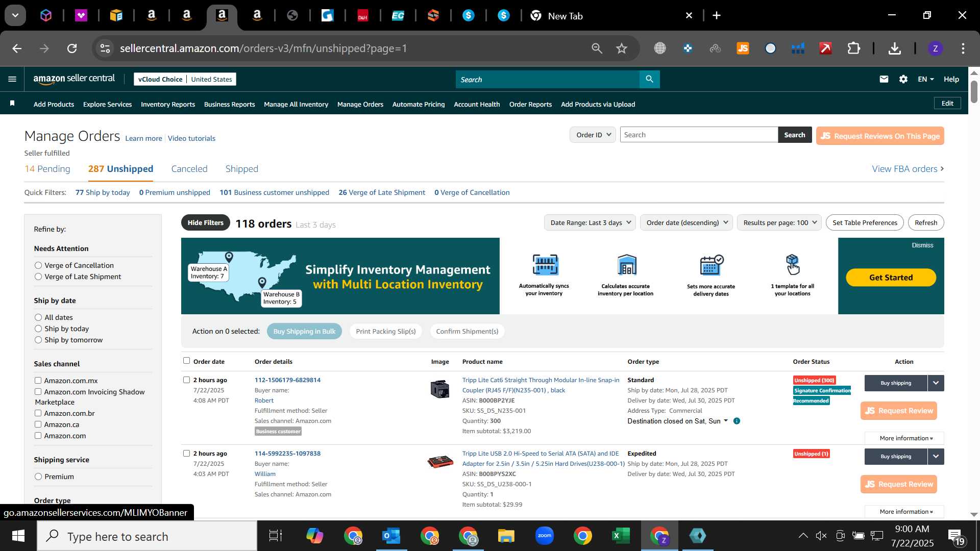Change Results per page dropdown
The height and width of the screenshot is (551, 980).
[779, 222]
